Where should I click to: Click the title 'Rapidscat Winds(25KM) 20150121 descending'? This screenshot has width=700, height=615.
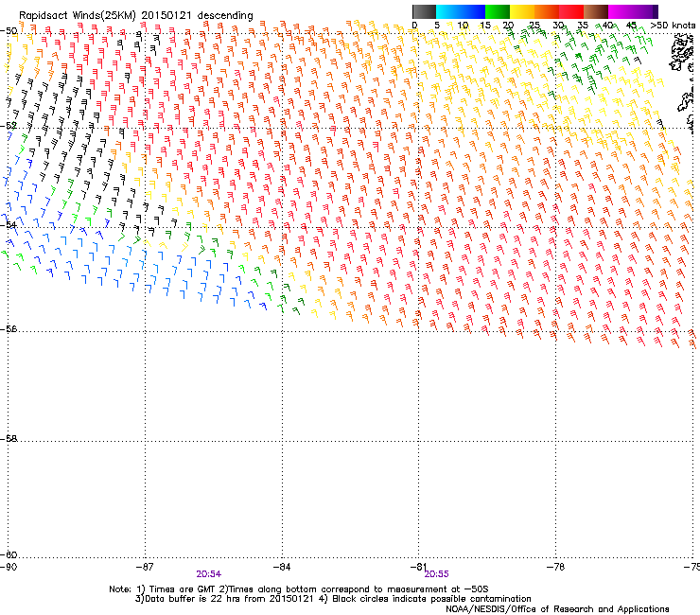pyautogui.click(x=135, y=15)
